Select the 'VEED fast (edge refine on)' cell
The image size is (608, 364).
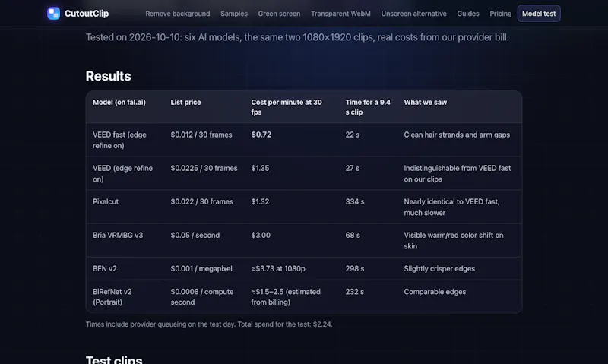pyautogui.click(x=119, y=140)
